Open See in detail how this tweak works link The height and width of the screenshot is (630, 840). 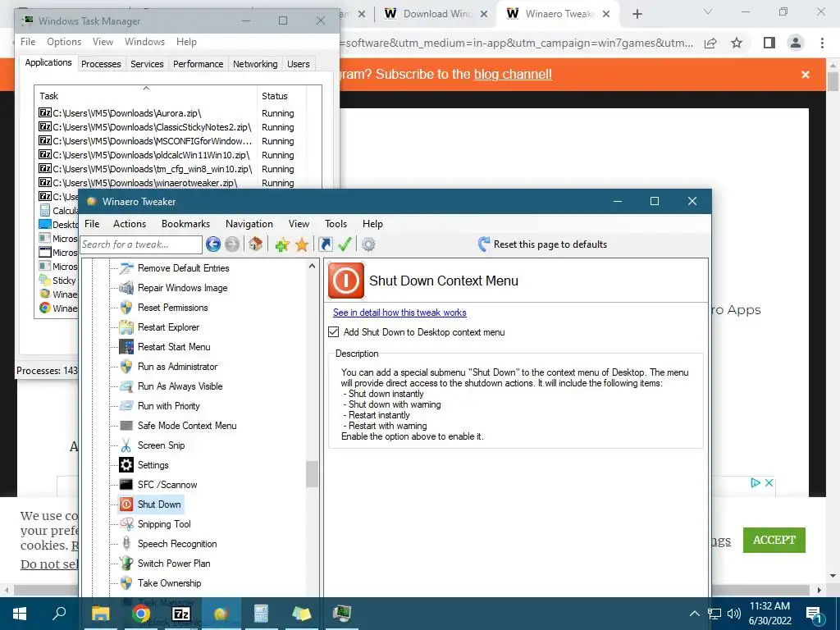click(x=399, y=313)
